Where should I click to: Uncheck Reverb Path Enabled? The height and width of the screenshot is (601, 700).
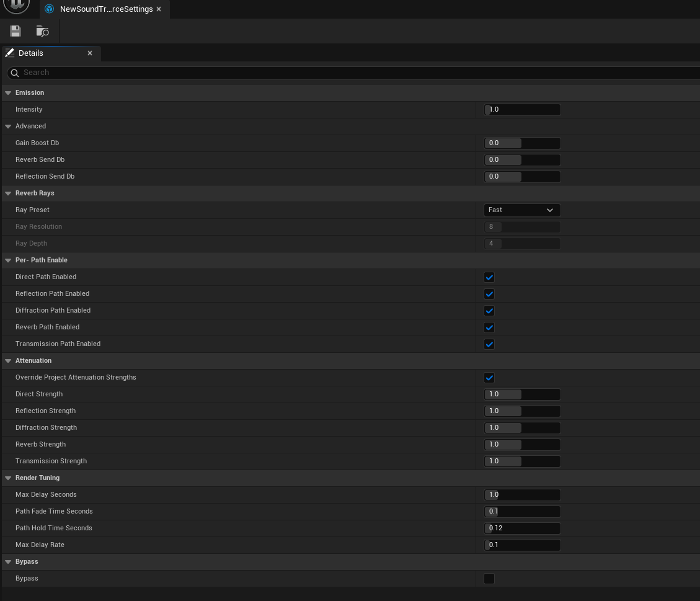tap(489, 327)
